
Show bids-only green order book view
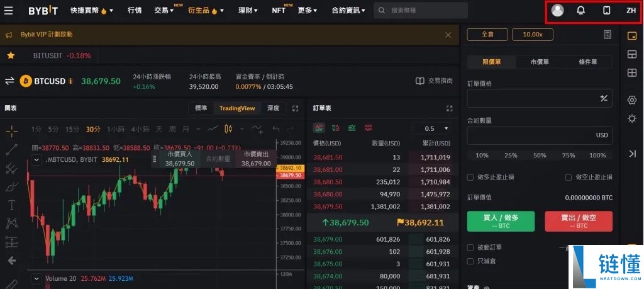pos(352,128)
